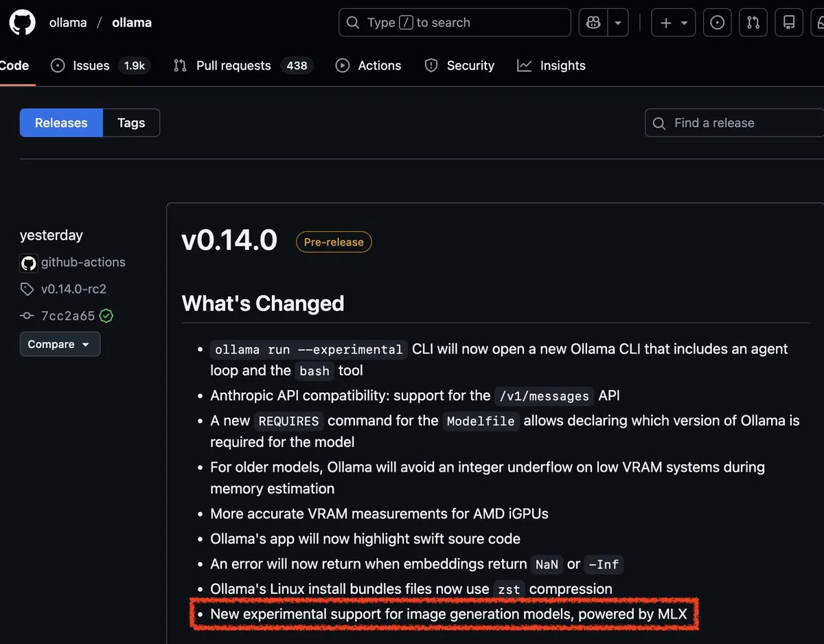Click the REQUIRES code snippet
The width and height of the screenshot is (824, 644).
point(289,421)
